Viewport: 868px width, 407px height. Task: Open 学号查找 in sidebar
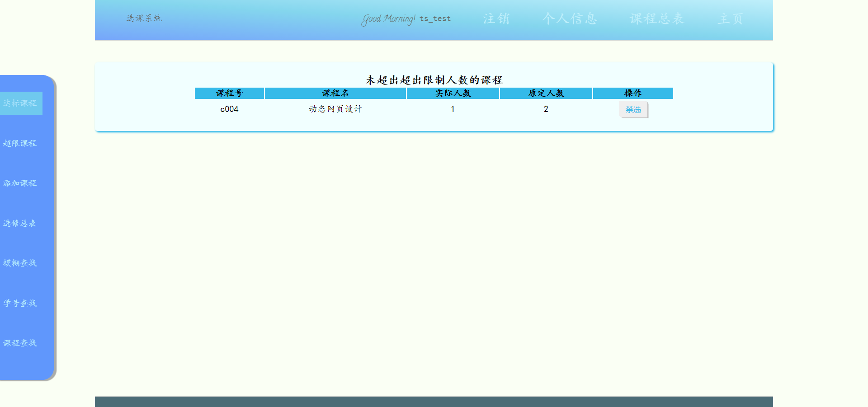tap(20, 304)
